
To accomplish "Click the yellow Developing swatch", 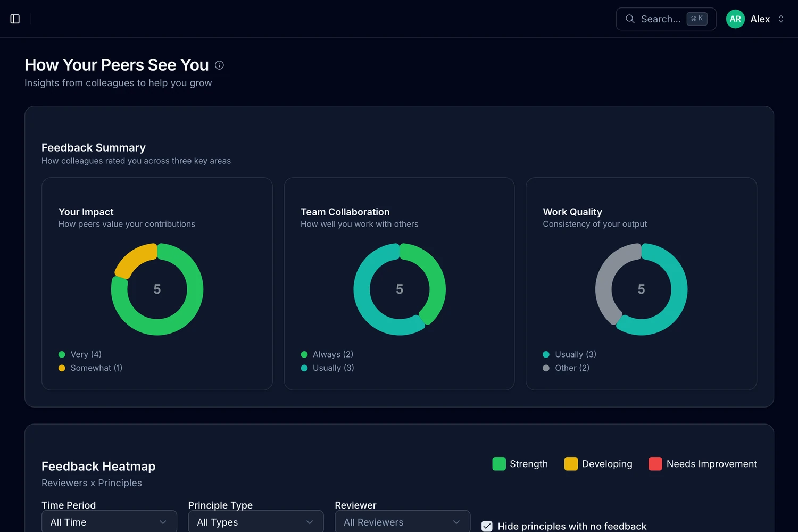I will 571,464.
